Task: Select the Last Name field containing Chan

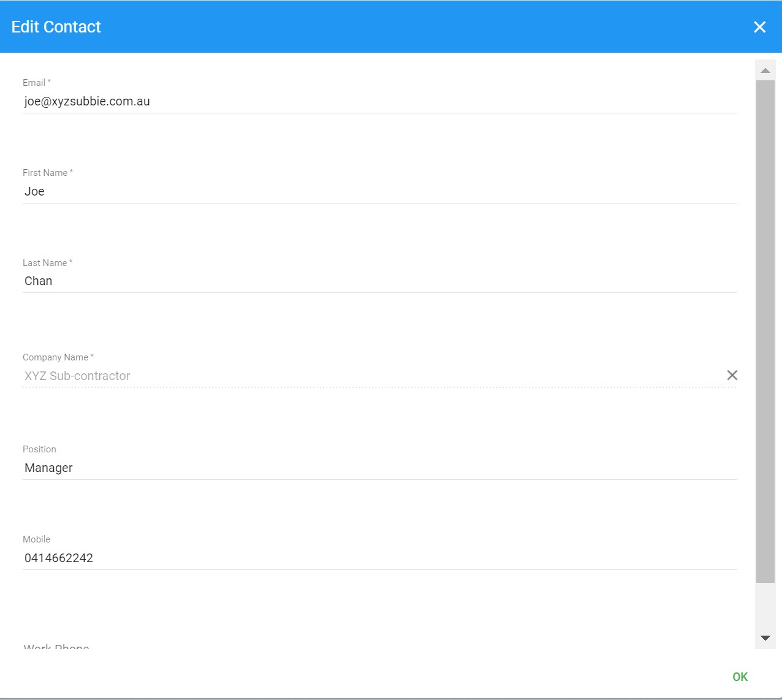Action: (379, 281)
